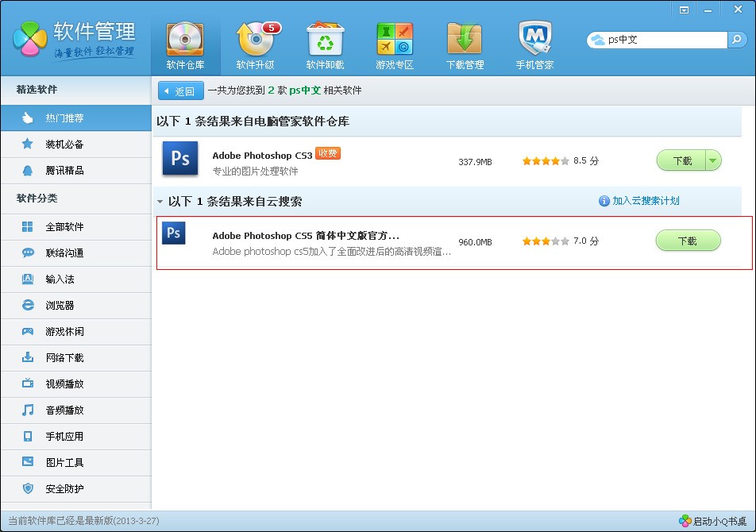Image resolution: width=756 pixels, height=532 pixels.
Task: Open the 游戏专区 games section icon
Action: coord(395,40)
